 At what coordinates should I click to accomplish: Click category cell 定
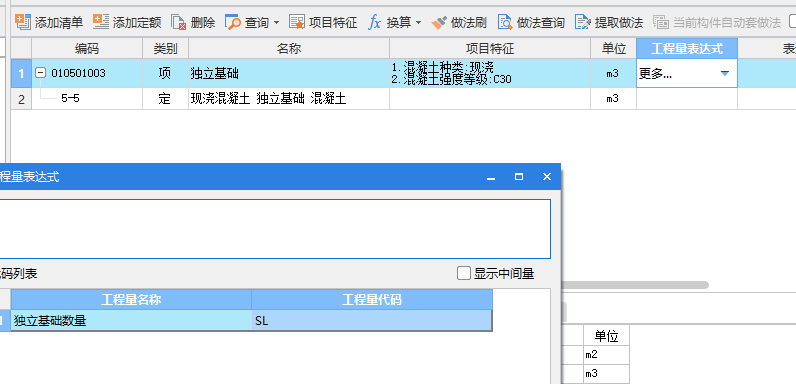165,99
